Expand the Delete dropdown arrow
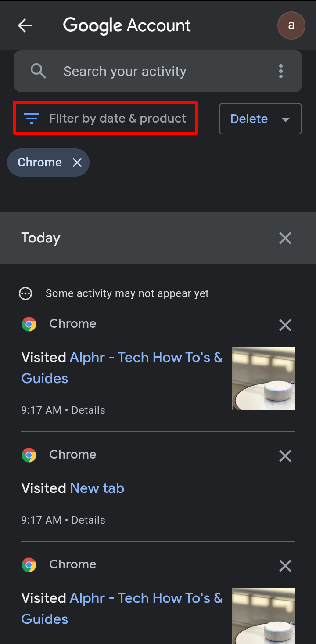The width and height of the screenshot is (316, 644). pyautogui.click(x=286, y=119)
